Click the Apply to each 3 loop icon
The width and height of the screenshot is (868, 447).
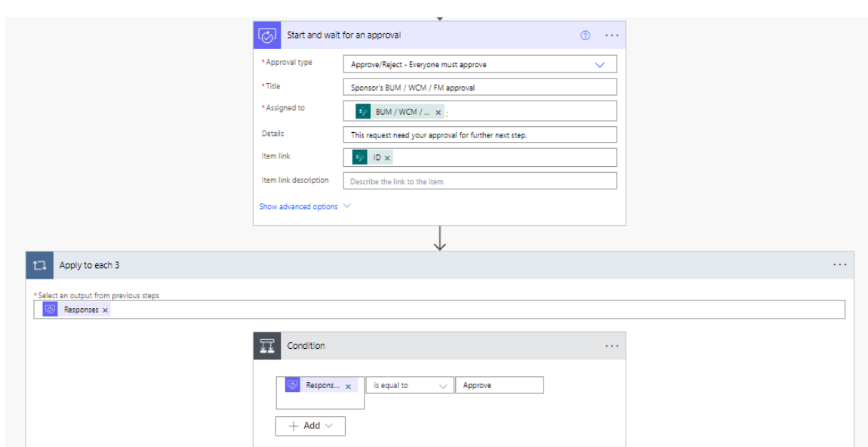click(39, 265)
